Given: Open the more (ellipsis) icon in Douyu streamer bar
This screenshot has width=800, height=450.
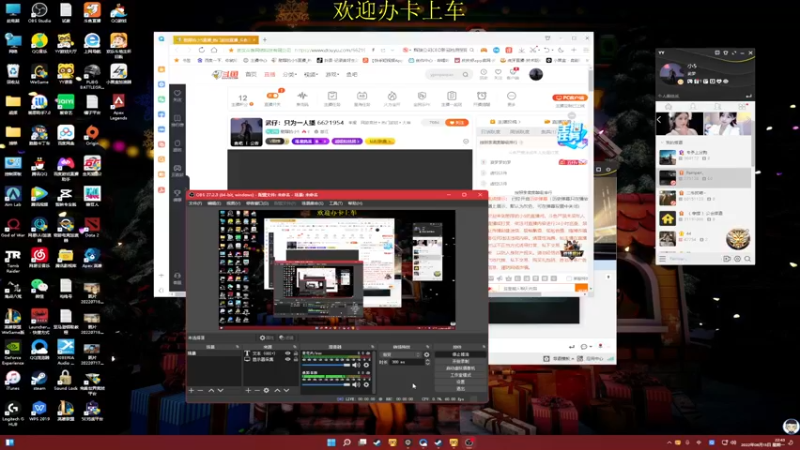Looking at the screenshot, I should (511, 96).
